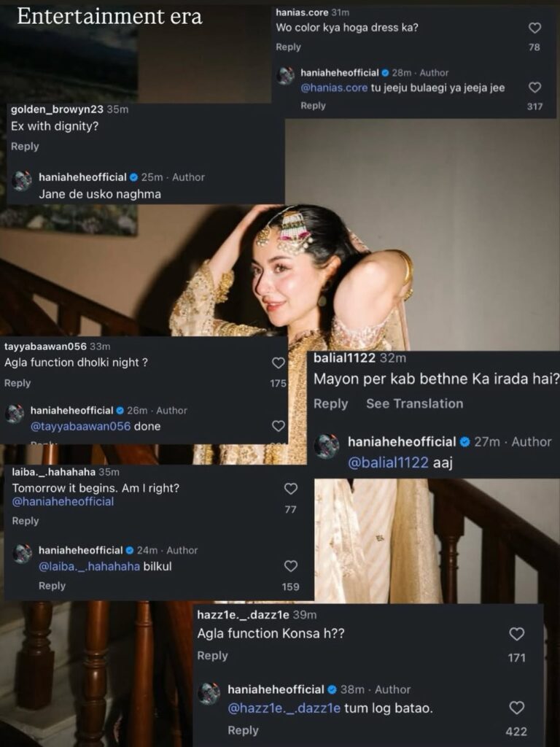Reply to golden_browyn23's 'Ex with dignity' comment
This screenshot has width=560, height=747.
coord(25,147)
